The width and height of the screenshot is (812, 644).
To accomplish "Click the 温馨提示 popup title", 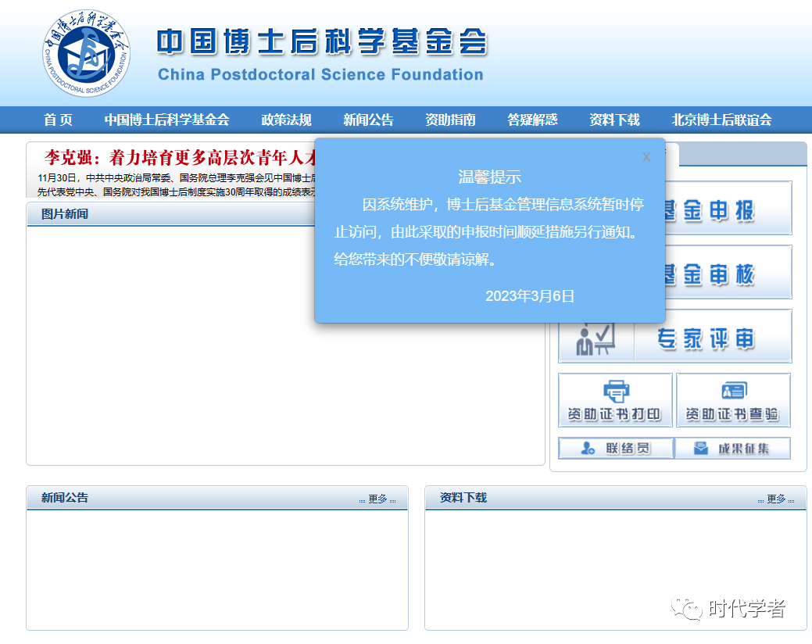I will [x=489, y=177].
